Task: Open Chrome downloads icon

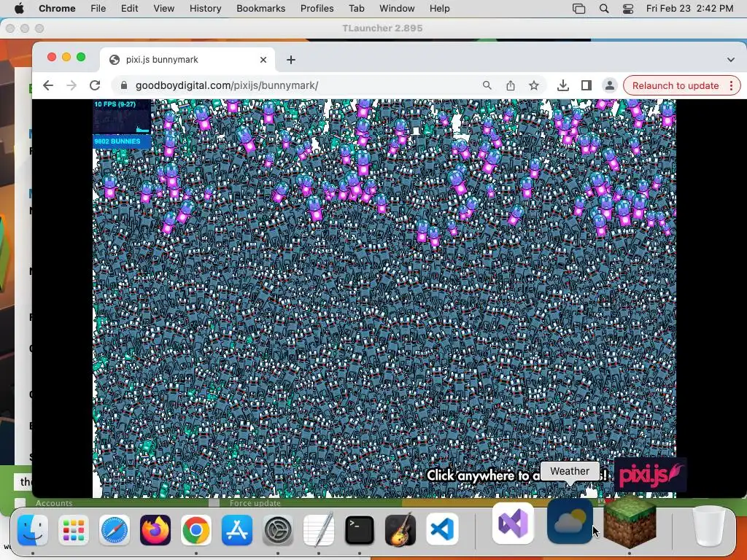Action: point(562,85)
